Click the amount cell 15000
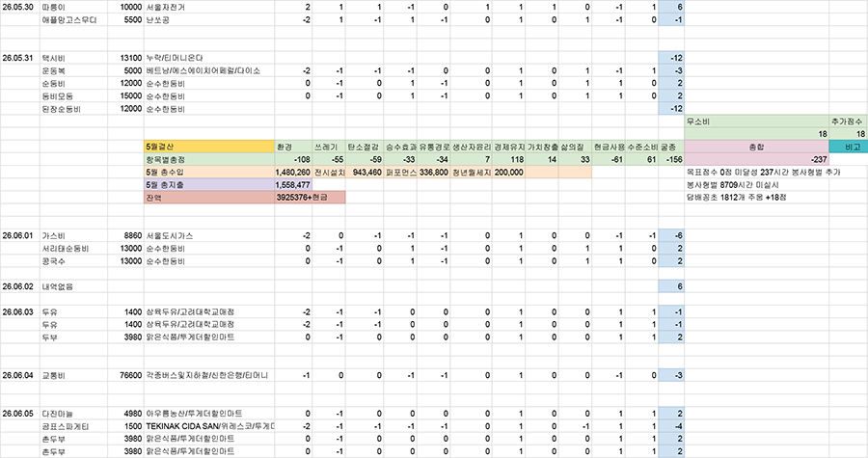Image resolution: width=868 pixels, height=458 pixels. (x=125, y=96)
